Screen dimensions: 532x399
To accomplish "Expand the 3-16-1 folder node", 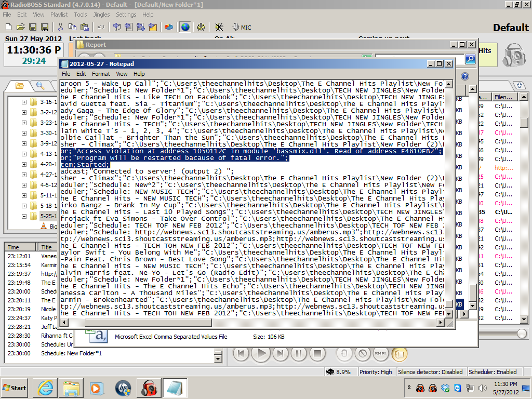I will click(24, 102).
